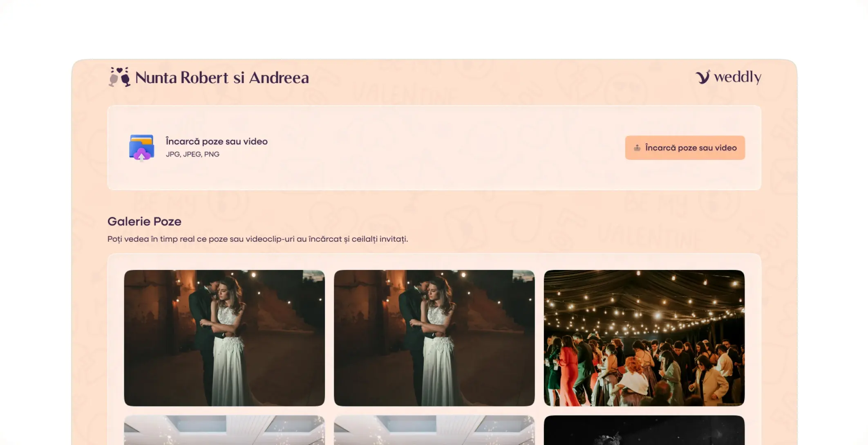868x445 pixels.
Task: Click the 'Poți vedea în timp real' description
Action: [x=257, y=239]
